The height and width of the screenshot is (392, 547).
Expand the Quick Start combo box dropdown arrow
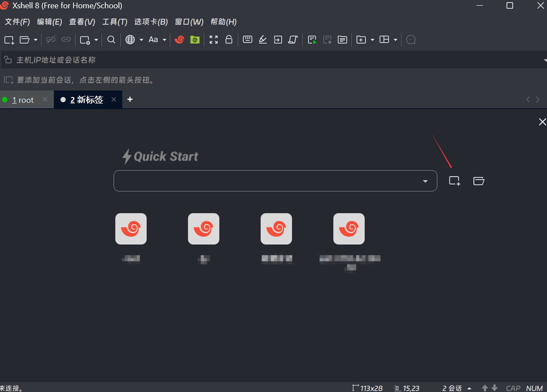(426, 181)
